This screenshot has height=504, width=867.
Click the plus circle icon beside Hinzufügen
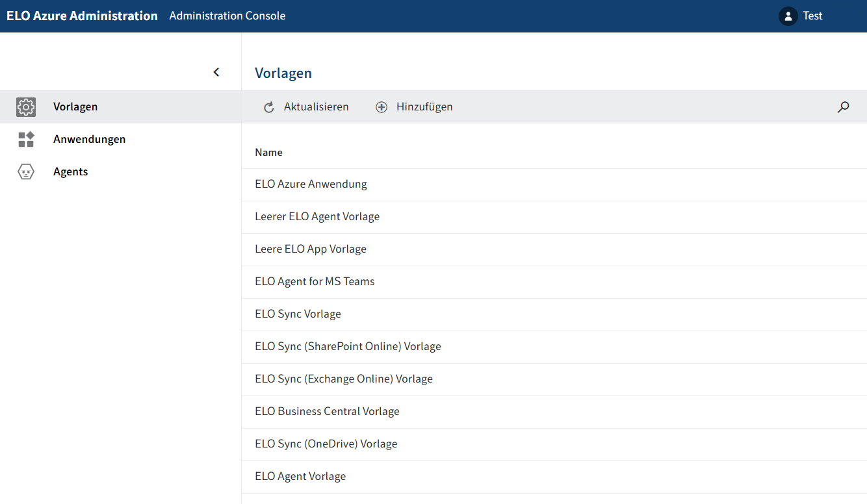click(382, 107)
